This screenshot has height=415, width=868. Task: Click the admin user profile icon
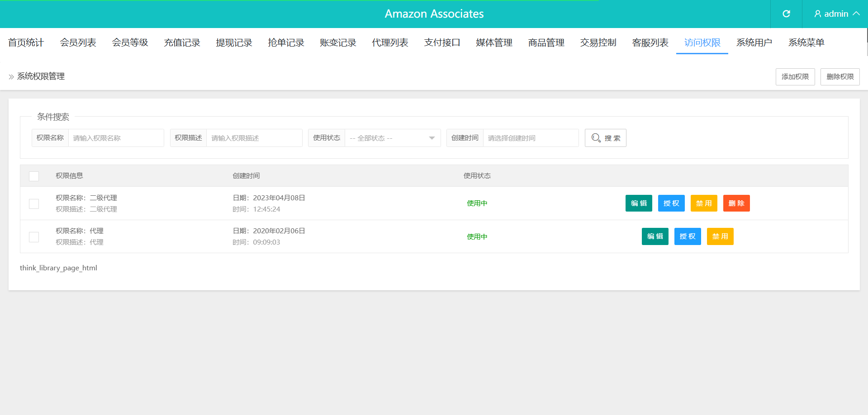click(817, 14)
